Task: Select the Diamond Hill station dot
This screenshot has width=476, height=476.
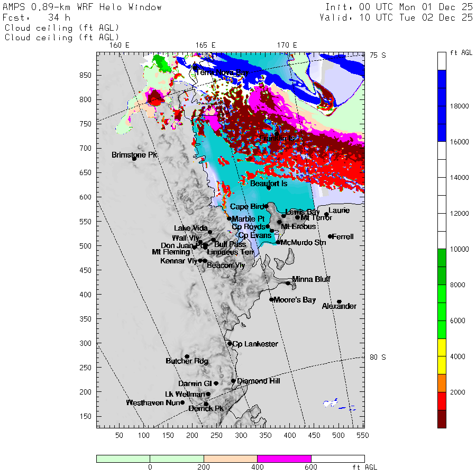Action: click(233, 380)
